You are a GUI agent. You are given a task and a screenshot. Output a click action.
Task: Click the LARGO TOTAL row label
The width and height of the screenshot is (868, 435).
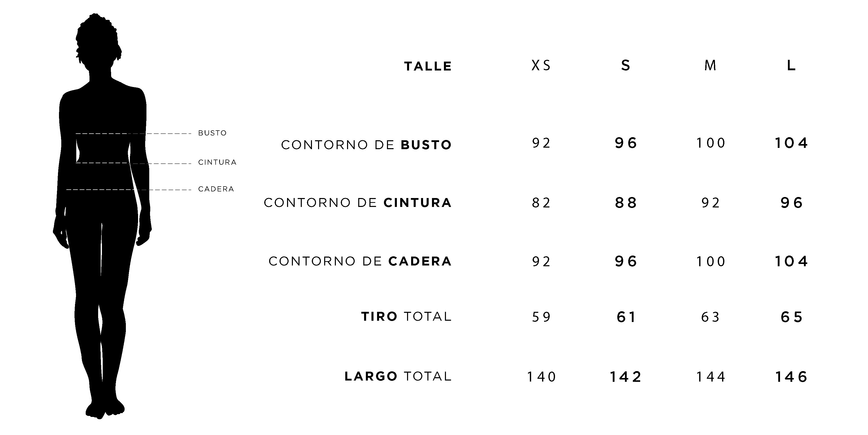pyautogui.click(x=398, y=376)
